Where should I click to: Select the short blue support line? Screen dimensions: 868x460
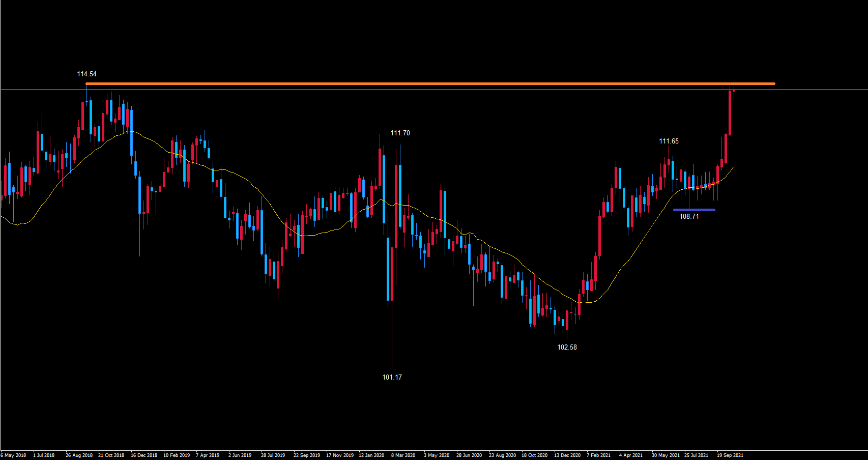pos(694,210)
